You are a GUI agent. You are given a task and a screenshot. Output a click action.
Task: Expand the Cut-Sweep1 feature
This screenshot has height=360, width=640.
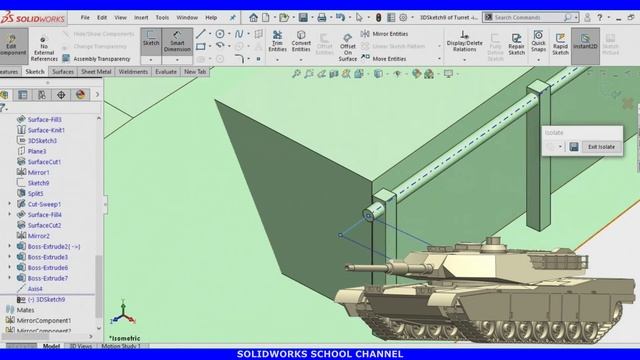tap(10, 204)
